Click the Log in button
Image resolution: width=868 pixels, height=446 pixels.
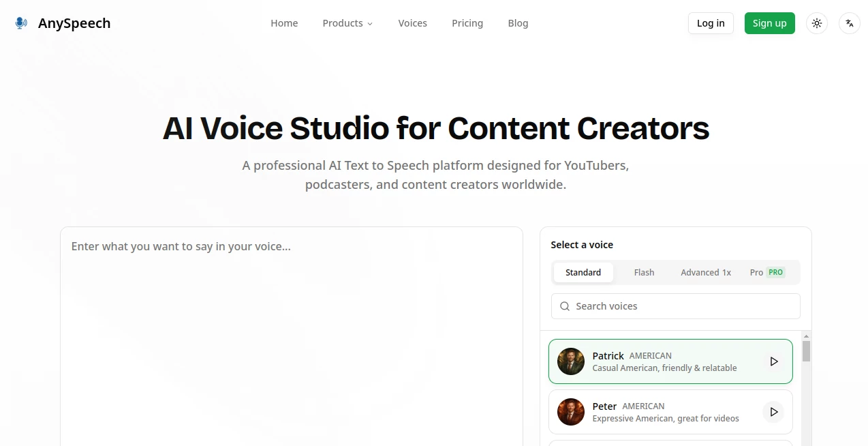tap(711, 23)
